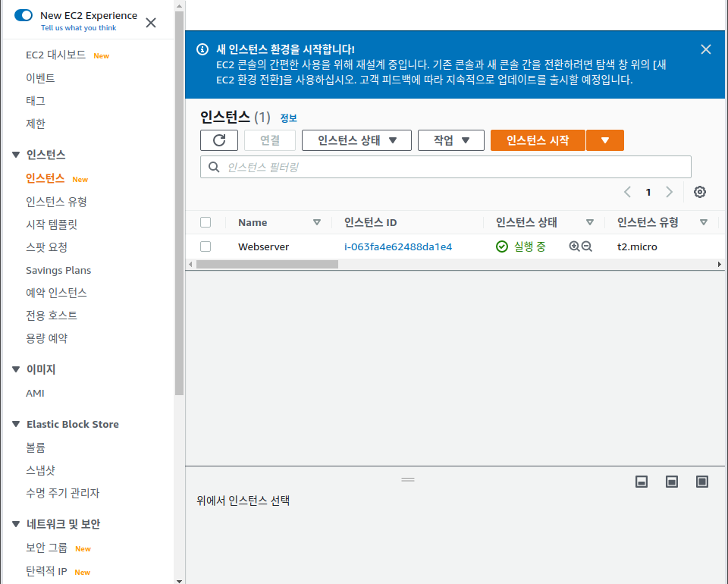Open 용량 예약 in sidebar
Screen dimensions: 728x584
pyautogui.click(x=46, y=338)
